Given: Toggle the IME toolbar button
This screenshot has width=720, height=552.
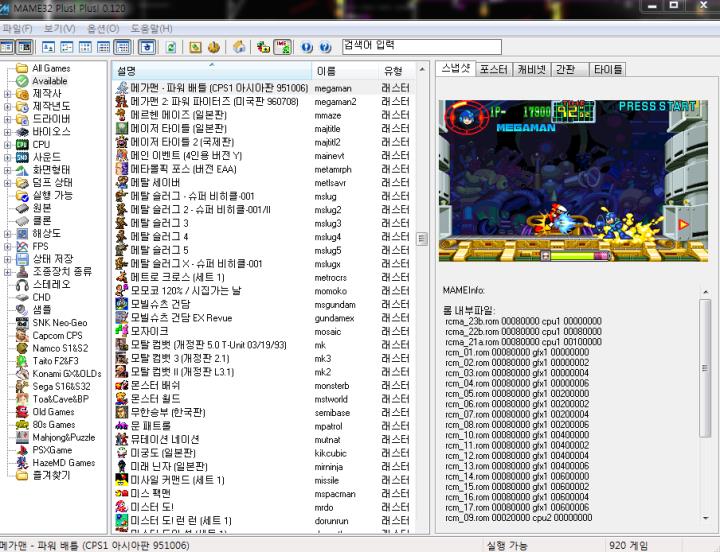Looking at the screenshot, I should (283, 47).
